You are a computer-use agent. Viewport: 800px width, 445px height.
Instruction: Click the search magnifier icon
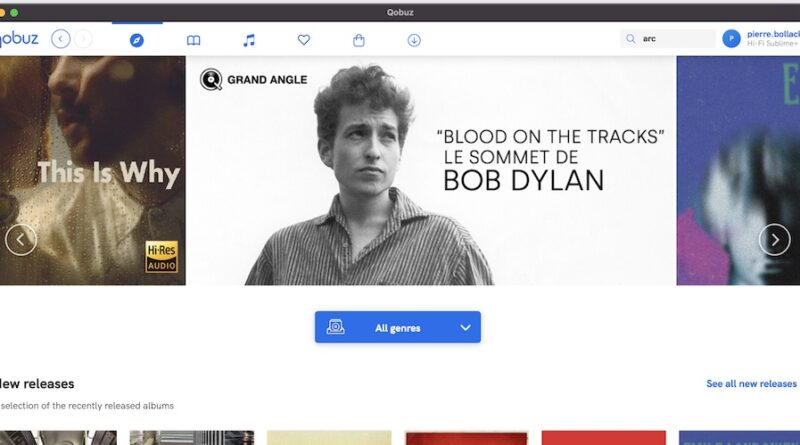click(x=630, y=39)
